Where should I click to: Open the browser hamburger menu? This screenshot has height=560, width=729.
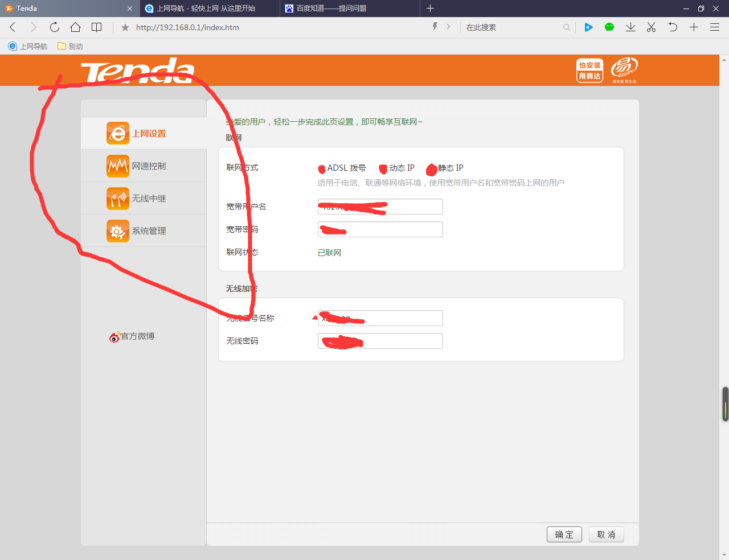[x=715, y=27]
